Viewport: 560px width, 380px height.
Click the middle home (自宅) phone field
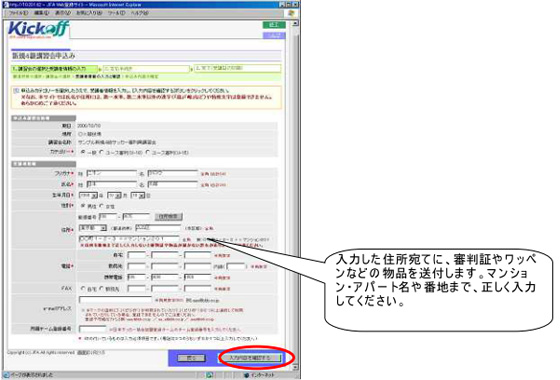coord(165,255)
